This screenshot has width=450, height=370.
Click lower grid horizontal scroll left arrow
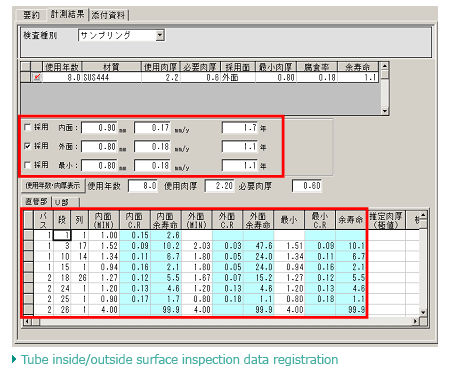[28, 322]
